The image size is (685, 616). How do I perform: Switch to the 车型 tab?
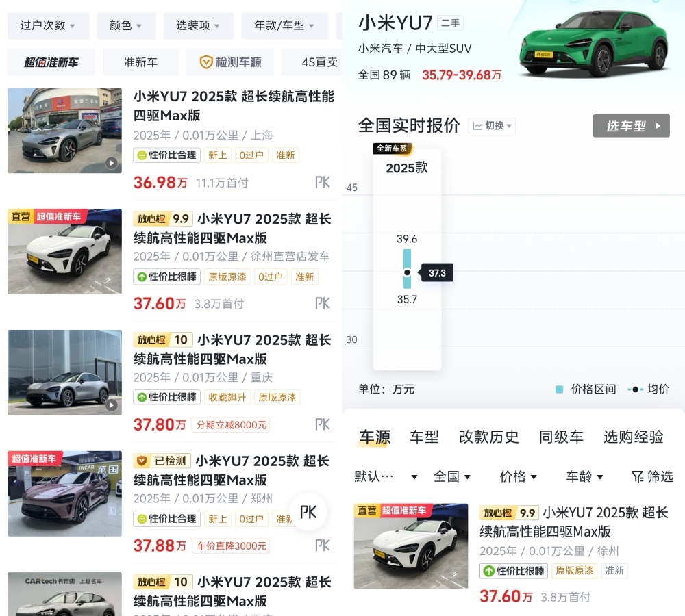(x=424, y=437)
